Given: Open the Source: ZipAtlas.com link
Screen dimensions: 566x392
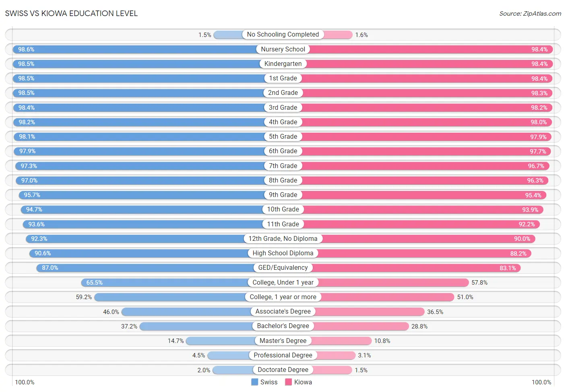Looking at the screenshot, I should [x=530, y=13].
